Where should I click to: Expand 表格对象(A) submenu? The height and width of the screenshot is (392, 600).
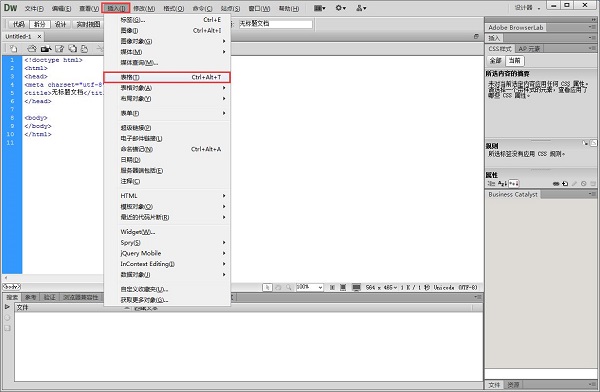pyautogui.click(x=167, y=88)
